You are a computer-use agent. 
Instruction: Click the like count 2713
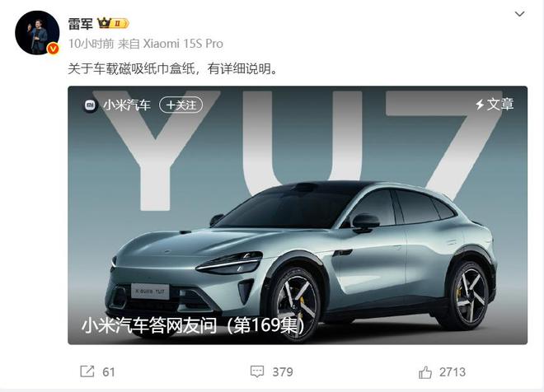pos(453,372)
